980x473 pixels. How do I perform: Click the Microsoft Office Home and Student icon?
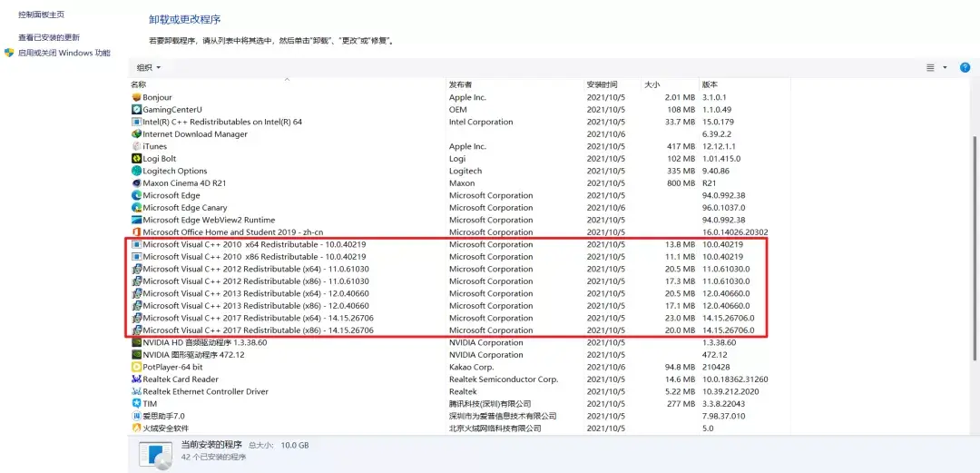click(137, 232)
